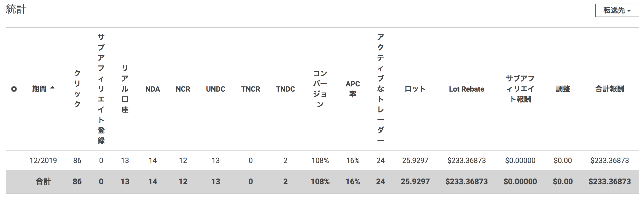
Task: Select the 12/2019 period row
Action: tap(43, 160)
